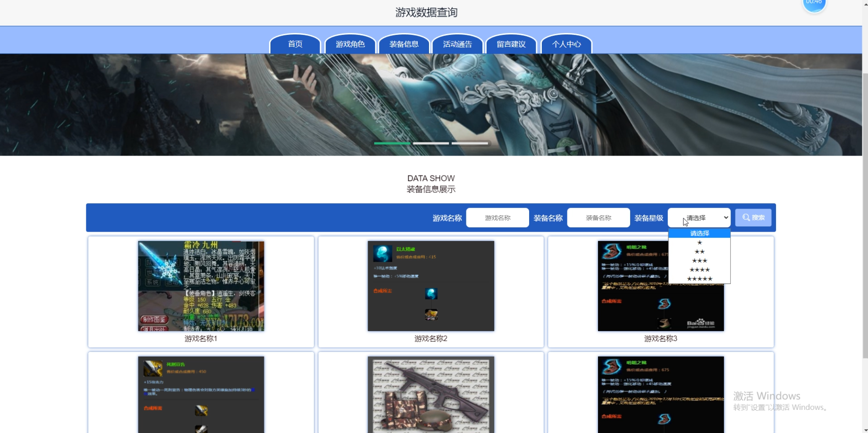The height and width of the screenshot is (433, 868).
Task: Open the 个人中心 tab
Action: coord(566,44)
